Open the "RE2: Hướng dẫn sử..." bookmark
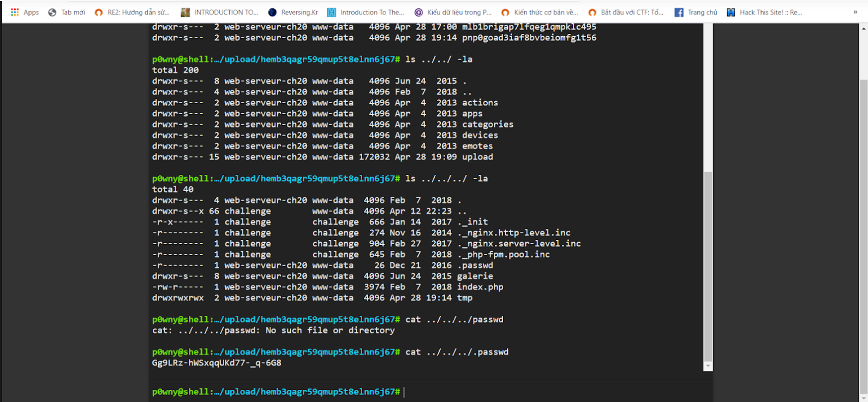Screen dimensions: 868x402 (x=132, y=12)
